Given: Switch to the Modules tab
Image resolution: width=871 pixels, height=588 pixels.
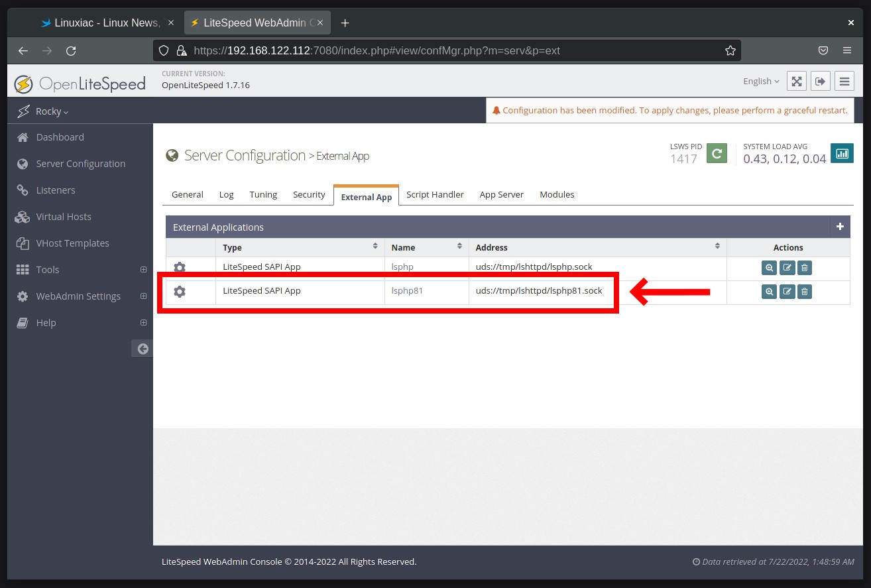Looking at the screenshot, I should tap(557, 194).
